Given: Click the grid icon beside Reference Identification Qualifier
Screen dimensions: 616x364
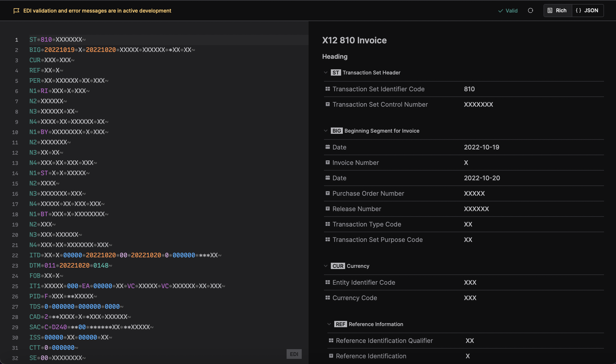Looking at the screenshot, I should pyautogui.click(x=331, y=341).
